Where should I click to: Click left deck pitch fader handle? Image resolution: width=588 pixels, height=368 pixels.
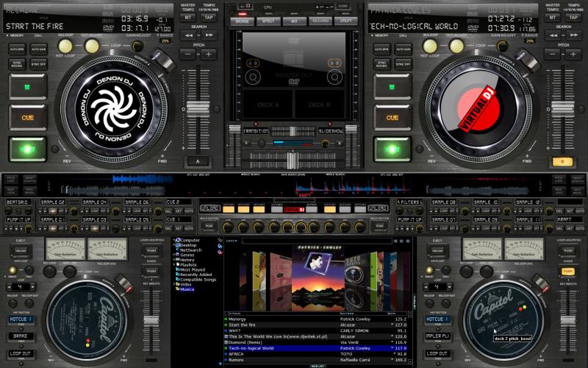tap(198, 109)
